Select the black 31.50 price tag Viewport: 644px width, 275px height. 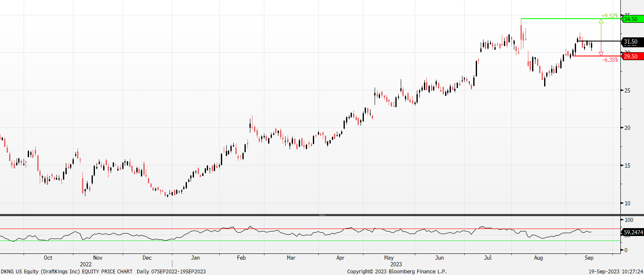tap(632, 41)
